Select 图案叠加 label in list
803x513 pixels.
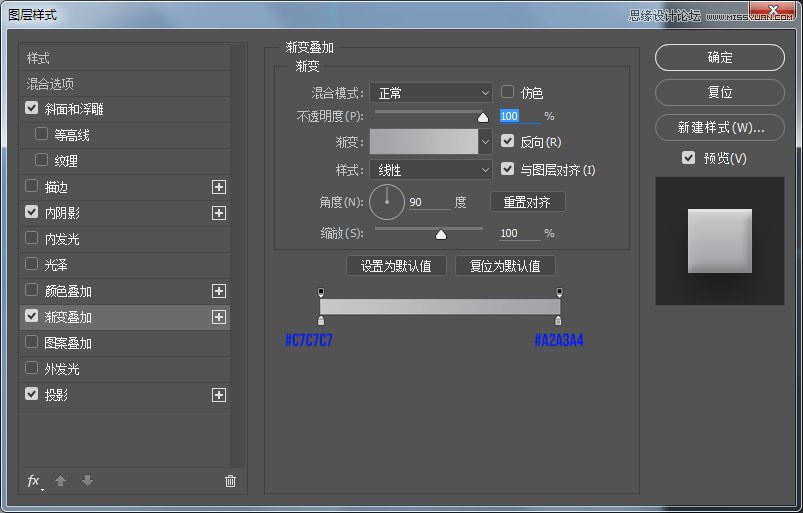click(68, 343)
